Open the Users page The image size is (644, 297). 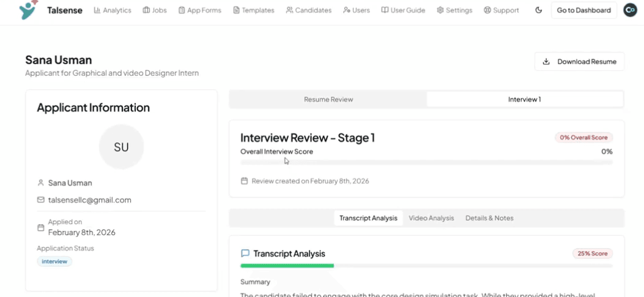tap(357, 10)
